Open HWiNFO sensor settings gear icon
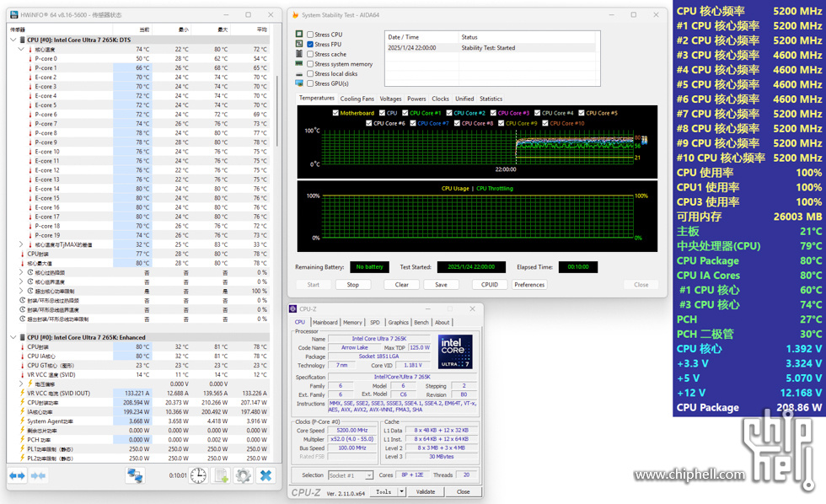Image resolution: width=826 pixels, height=504 pixels. [243, 475]
